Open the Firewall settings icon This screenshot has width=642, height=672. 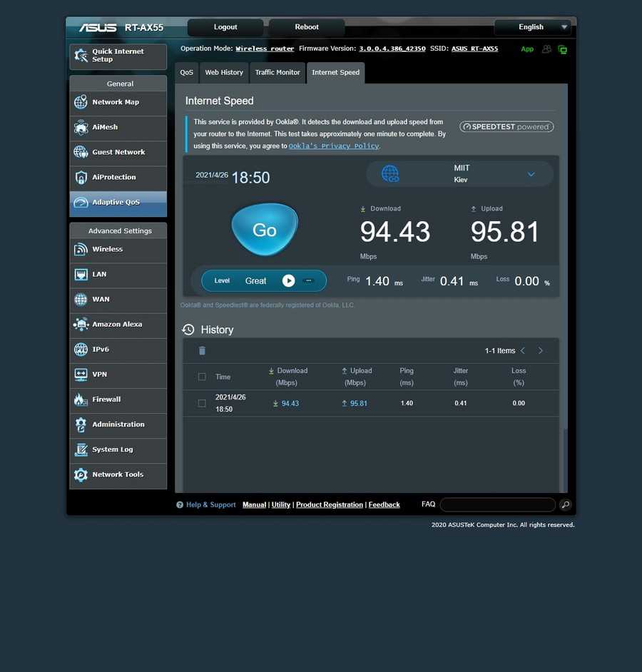(x=81, y=399)
